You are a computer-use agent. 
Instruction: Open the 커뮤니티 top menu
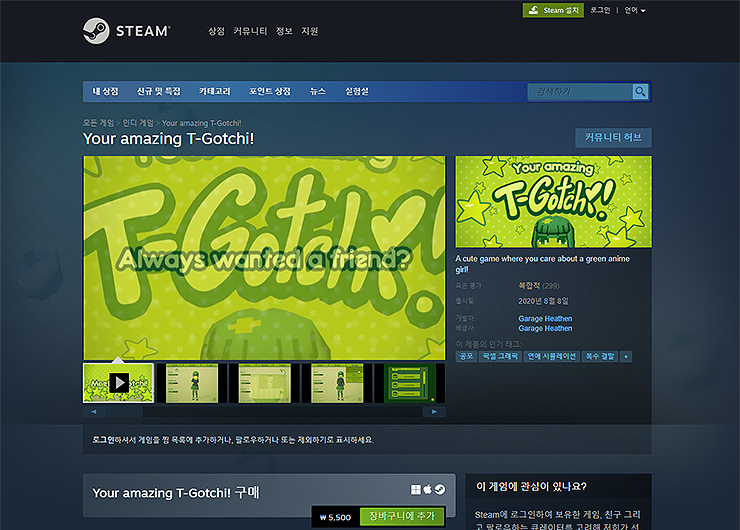(250, 31)
